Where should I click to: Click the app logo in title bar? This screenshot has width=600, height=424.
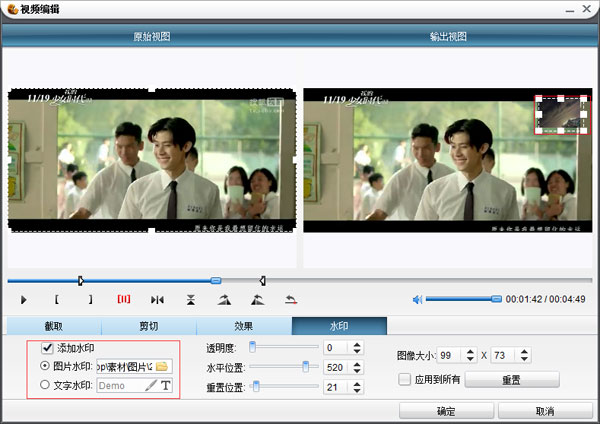point(12,9)
